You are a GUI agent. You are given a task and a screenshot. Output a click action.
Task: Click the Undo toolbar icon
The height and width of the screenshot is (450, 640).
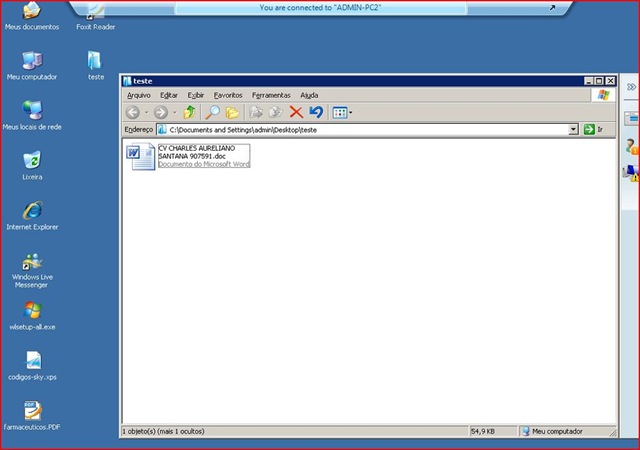click(x=316, y=113)
